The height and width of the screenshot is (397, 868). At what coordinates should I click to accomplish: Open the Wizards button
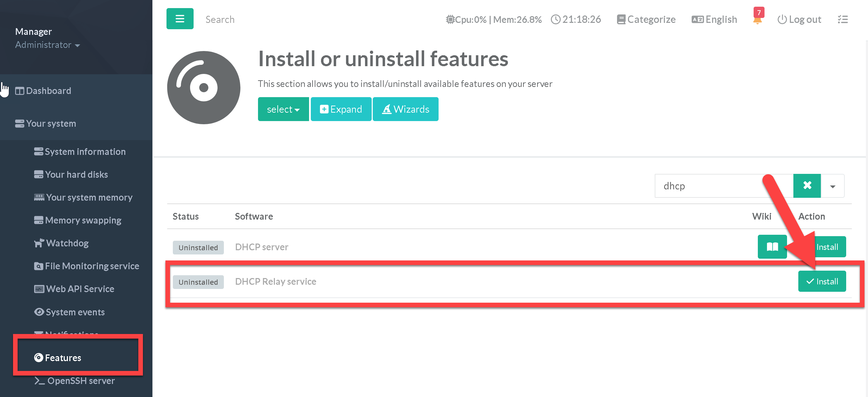coord(405,109)
